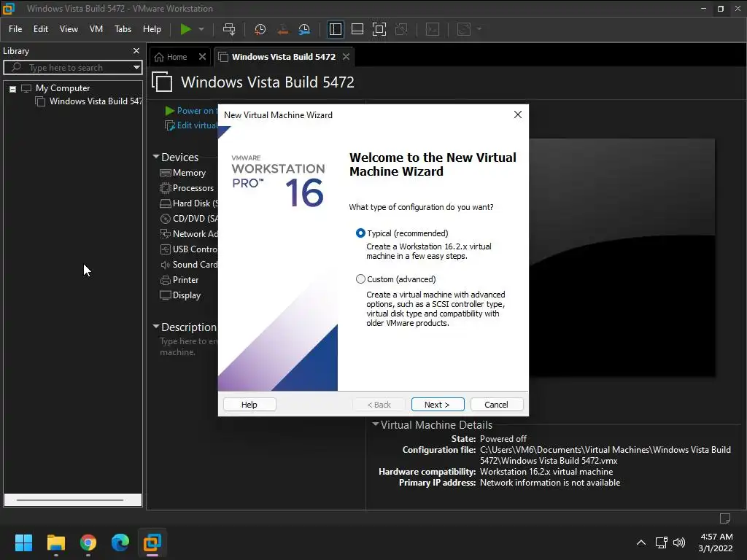Open the View menu
747x560 pixels.
[69, 29]
